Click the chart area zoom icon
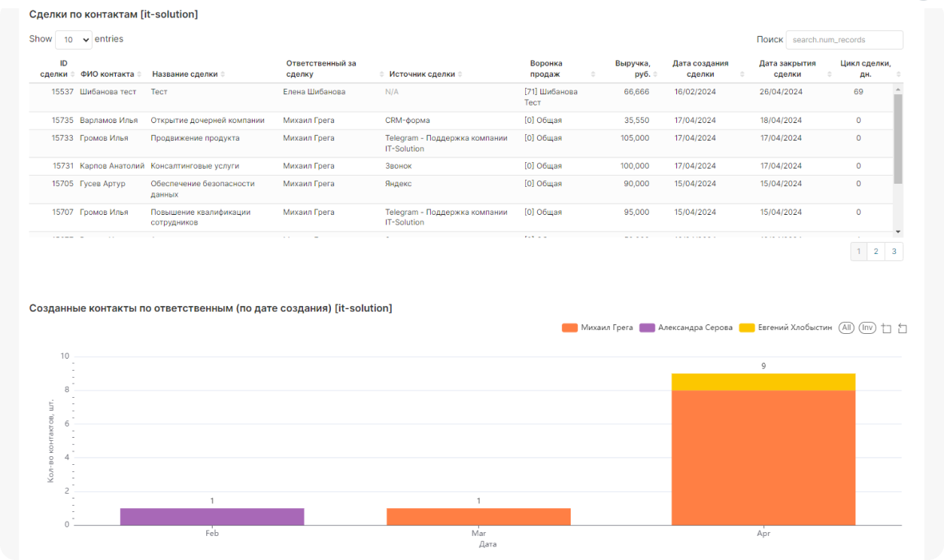 (x=886, y=328)
